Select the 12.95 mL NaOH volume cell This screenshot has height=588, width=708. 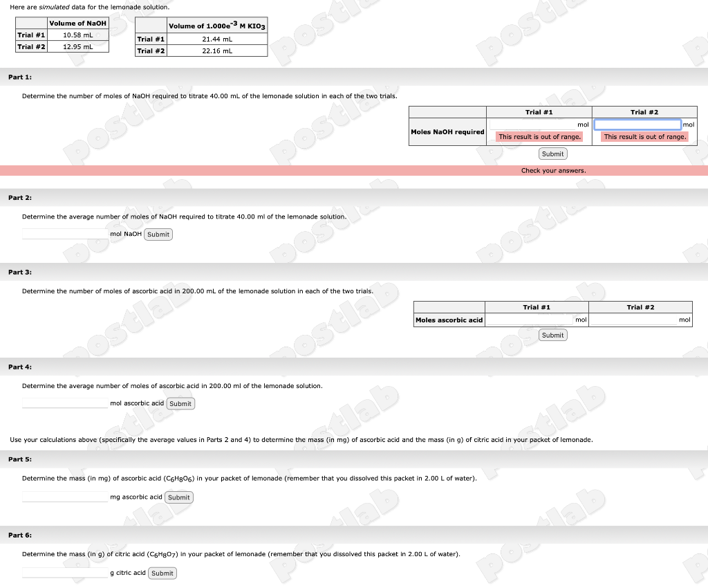click(78, 46)
